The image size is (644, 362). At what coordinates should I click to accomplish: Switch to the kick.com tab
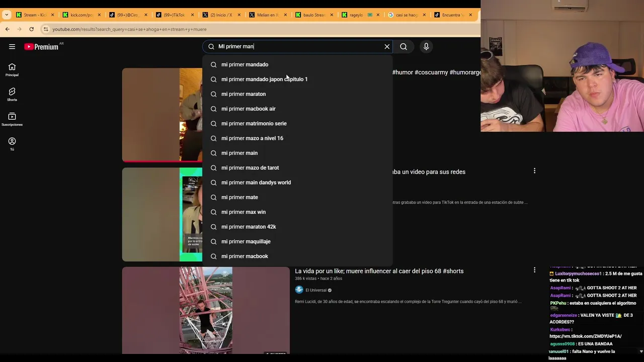pyautogui.click(x=82, y=15)
